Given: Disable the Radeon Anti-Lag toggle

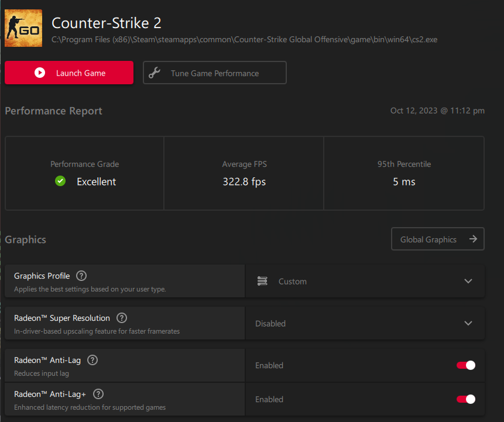Looking at the screenshot, I should coord(466,365).
